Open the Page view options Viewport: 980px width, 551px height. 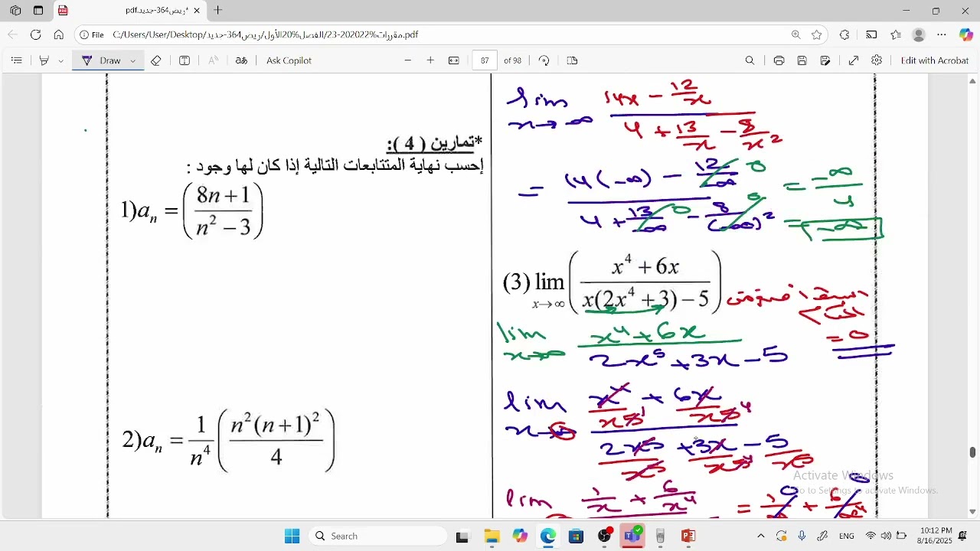572,60
